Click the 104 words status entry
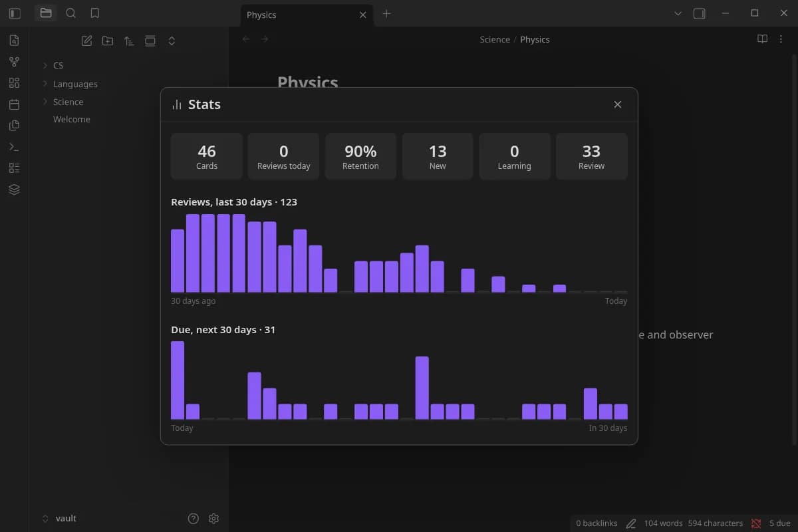This screenshot has height=532, width=798. [x=663, y=523]
